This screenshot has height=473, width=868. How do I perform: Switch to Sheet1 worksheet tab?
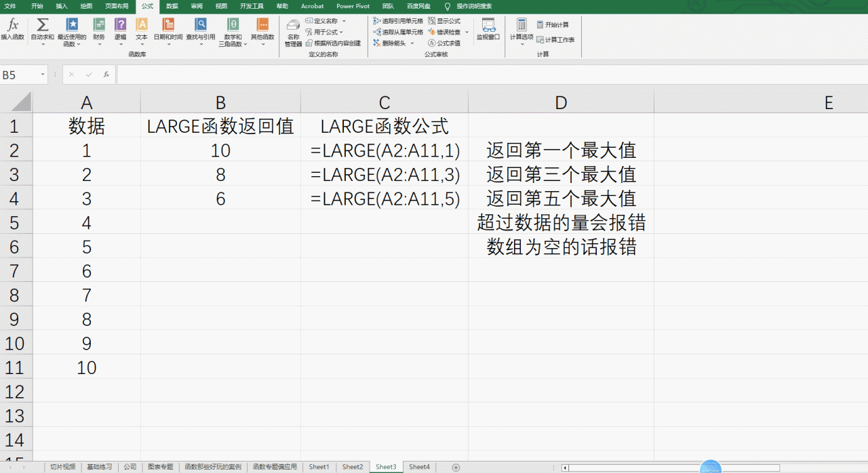click(x=319, y=467)
